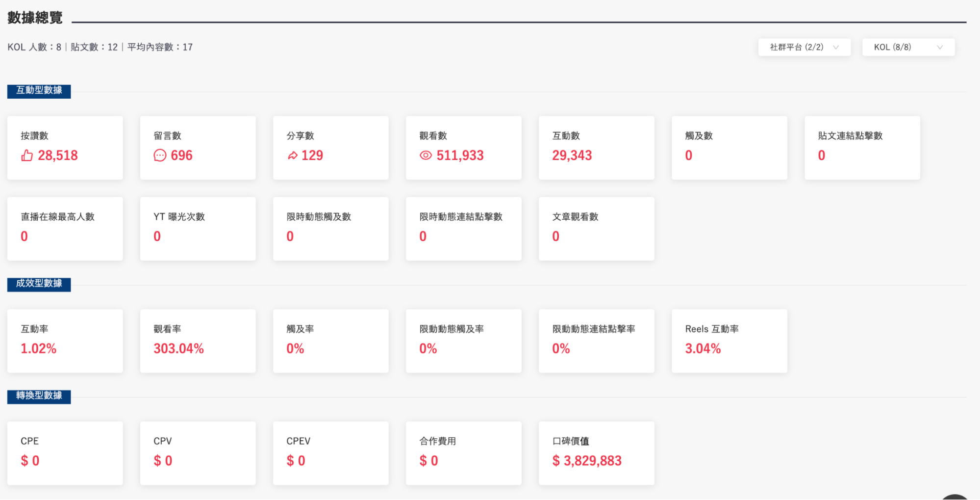Click the 留言數 card label
980x500 pixels.
click(x=167, y=136)
